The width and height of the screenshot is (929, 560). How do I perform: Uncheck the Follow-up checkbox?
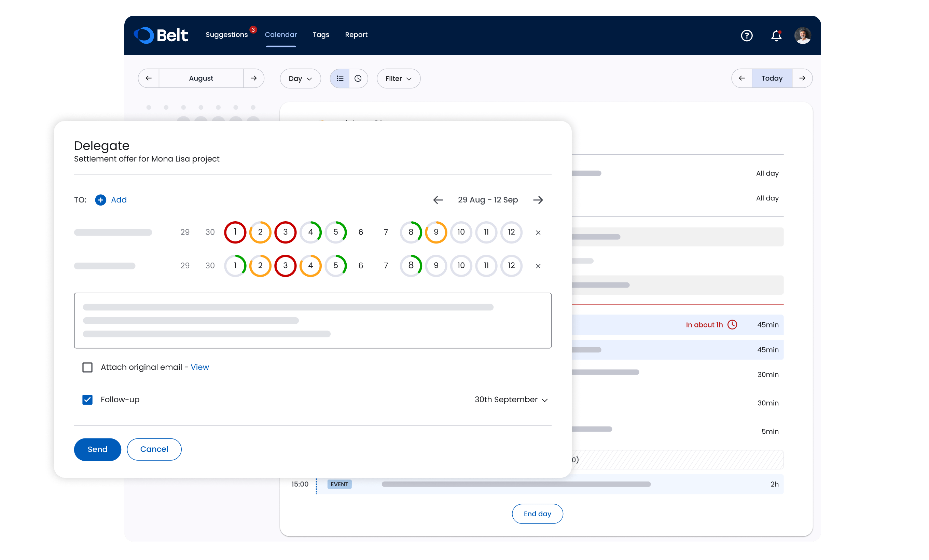pyautogui.click(x=87, y=400)
